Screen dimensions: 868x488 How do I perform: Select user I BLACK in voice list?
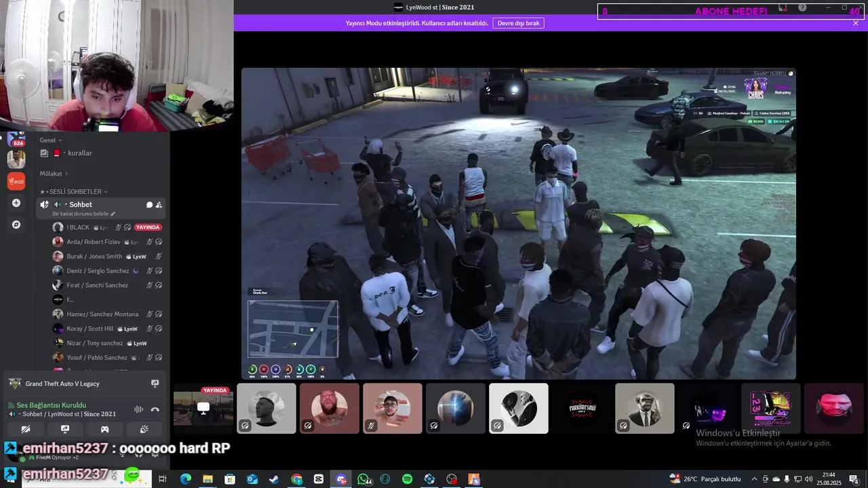(107, 228)
